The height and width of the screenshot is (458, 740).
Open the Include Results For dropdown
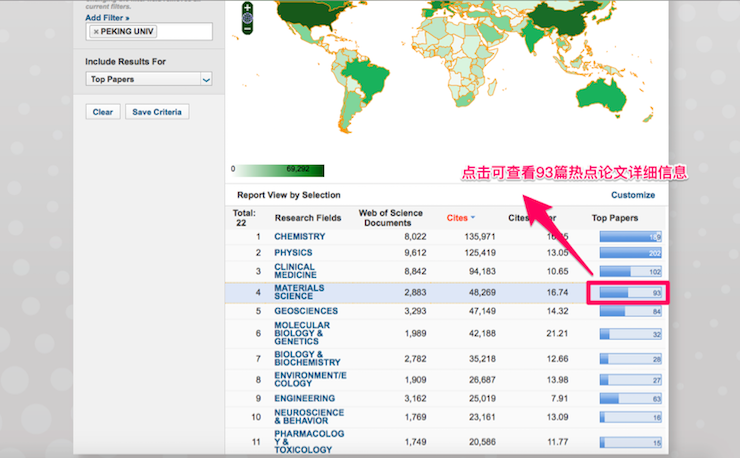(149, 79)
